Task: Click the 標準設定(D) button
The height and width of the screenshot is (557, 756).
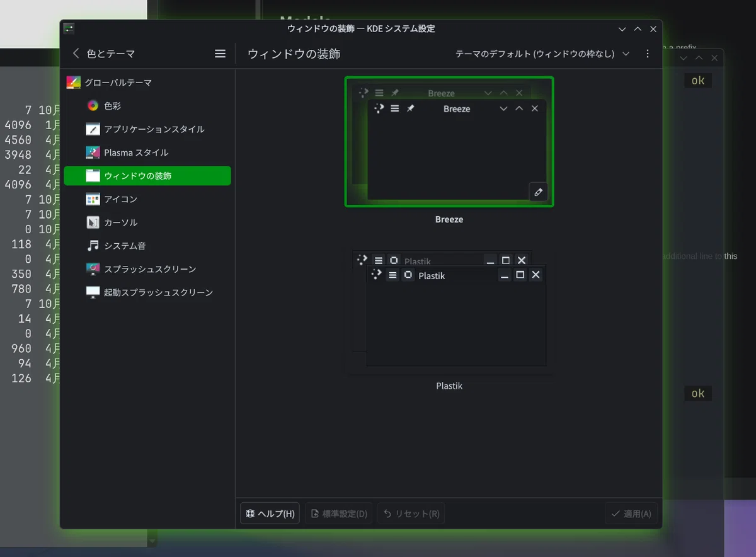Action: 339,513
